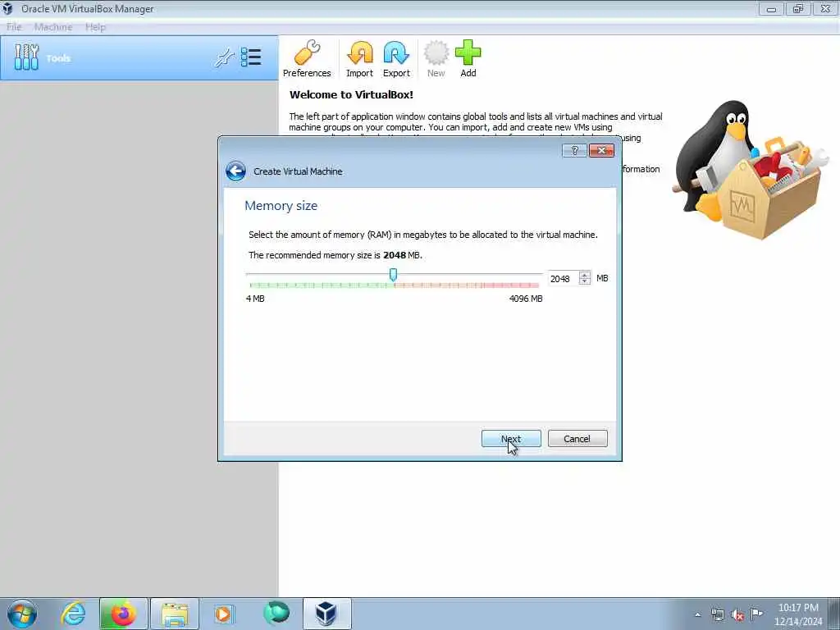The height and width of the screenshot is (630, 840).
Task: Close the Create Virtual Machine dialog
Action: pos(601,151)
